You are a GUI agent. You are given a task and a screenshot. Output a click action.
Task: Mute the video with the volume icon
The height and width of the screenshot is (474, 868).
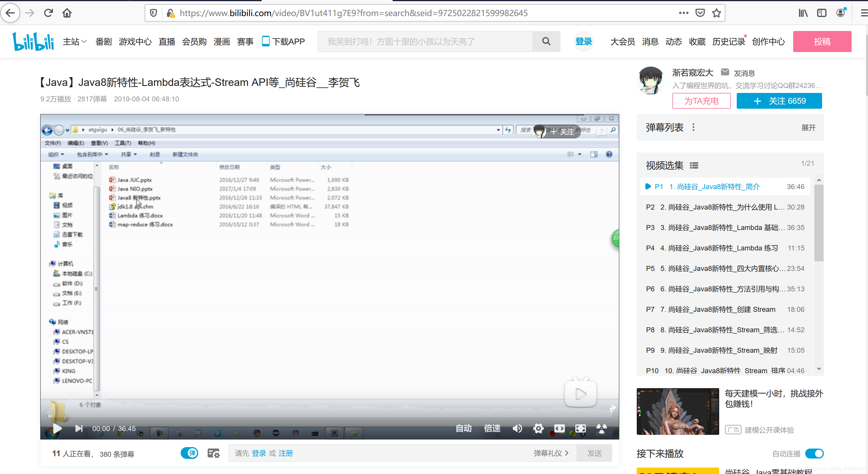click(517, 428)
